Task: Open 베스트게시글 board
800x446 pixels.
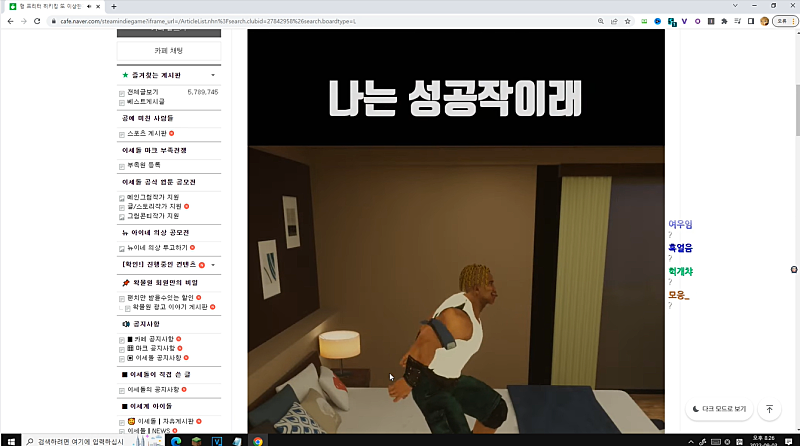Action: pyautogui.click(x=145, y=102)
